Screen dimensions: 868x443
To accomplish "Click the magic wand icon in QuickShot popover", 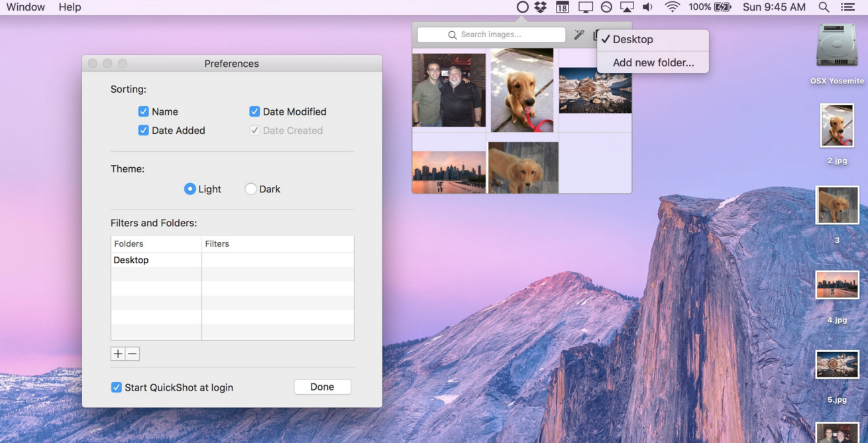I will coord(579,34).
